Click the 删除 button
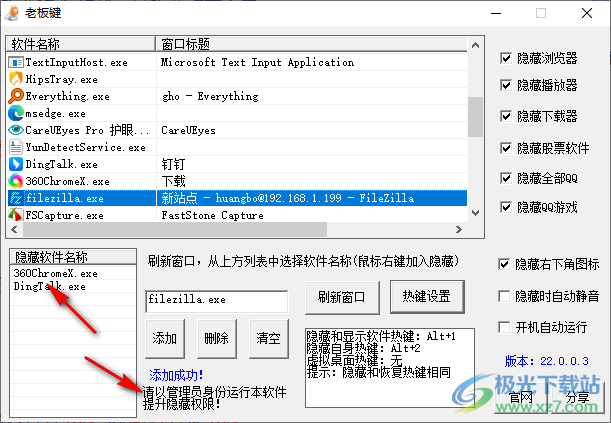Image resolution: width=611 pixels, height=423 pixels. click(x=217, y=338)
